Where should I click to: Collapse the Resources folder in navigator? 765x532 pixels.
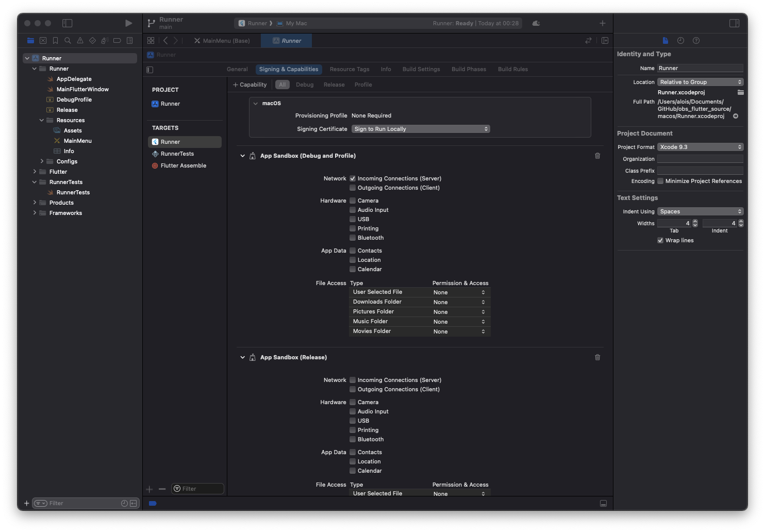(42, 120)
